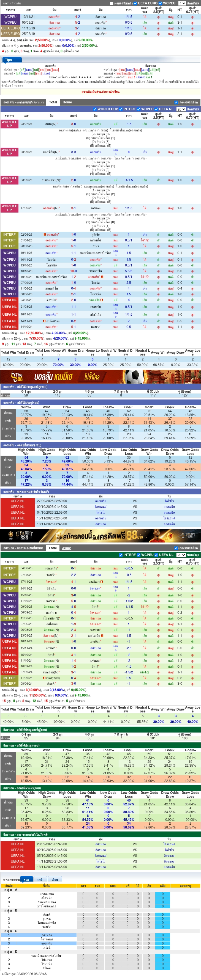Click red card icon in 10/09/25 WCPEU row
201x980 pixels.
point(102,277)
